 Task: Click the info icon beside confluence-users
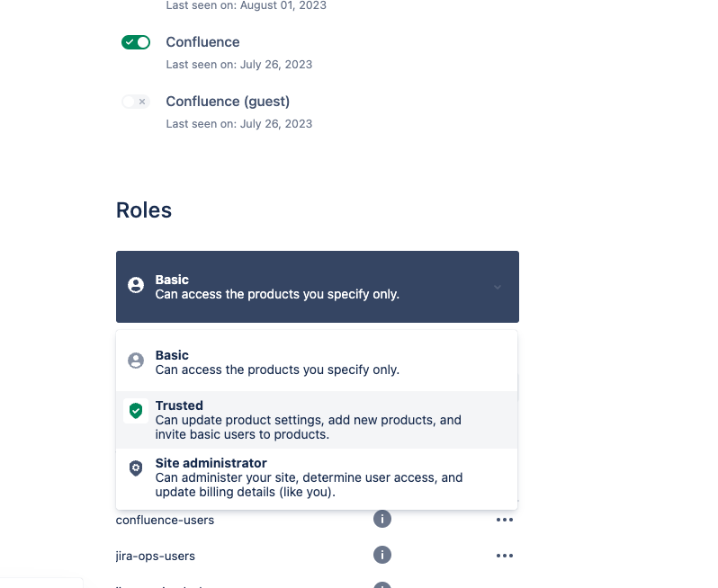click(381, 519)
